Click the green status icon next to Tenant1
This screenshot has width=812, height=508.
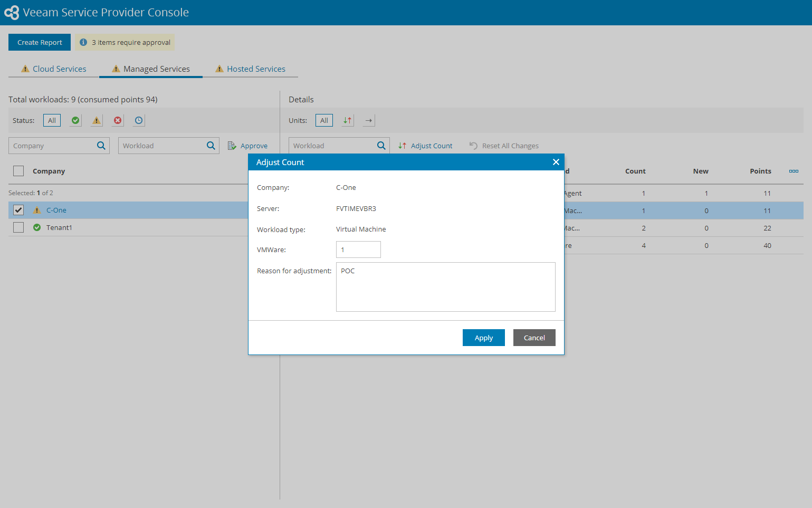point(37,227)
